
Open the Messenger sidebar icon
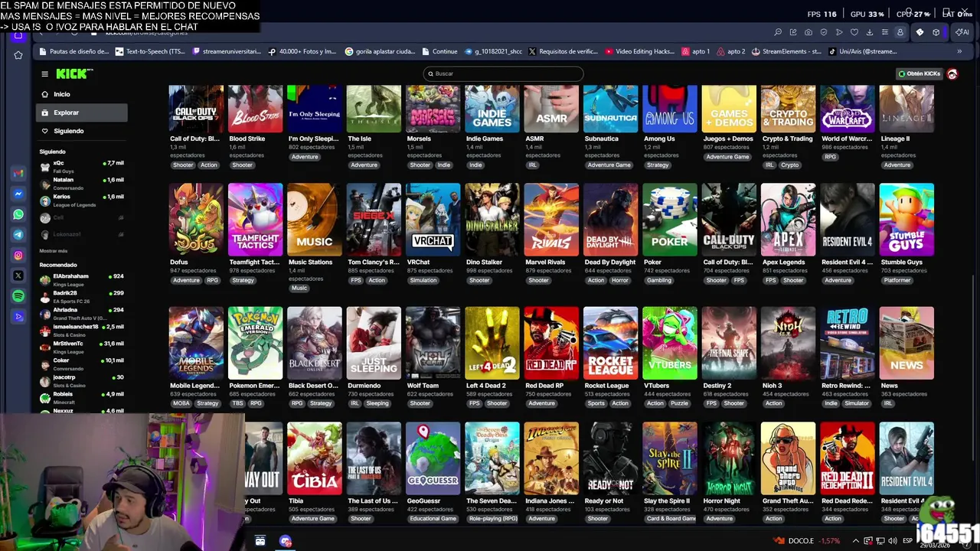18,194
